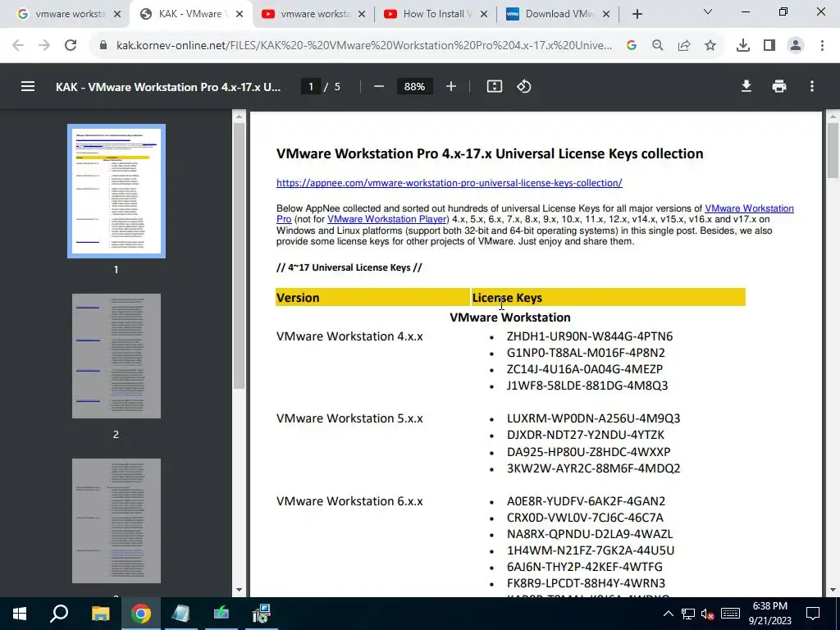Screen dimensions: 840x630
Task: Share this page icon in address bar
Action: click(x=684, y=46)
